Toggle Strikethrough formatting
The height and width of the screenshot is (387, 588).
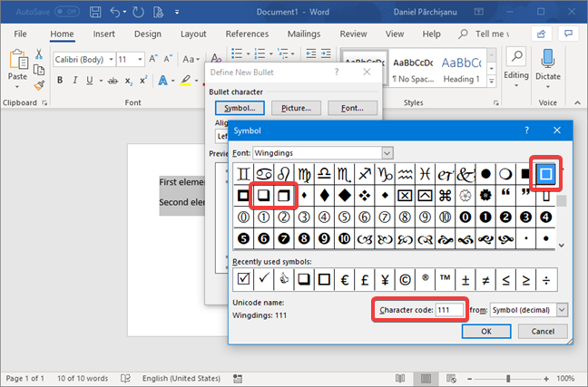(113, 81)
